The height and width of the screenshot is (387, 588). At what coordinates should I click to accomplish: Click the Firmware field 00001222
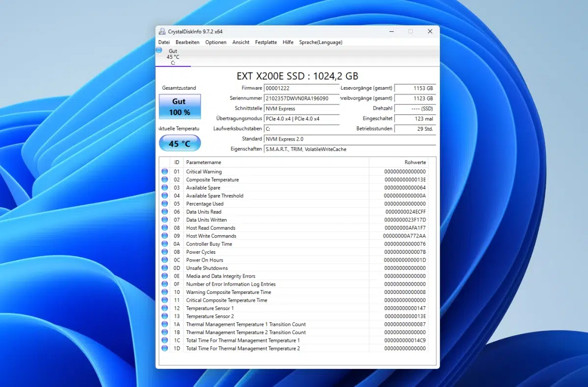click(x=302, y=88)
